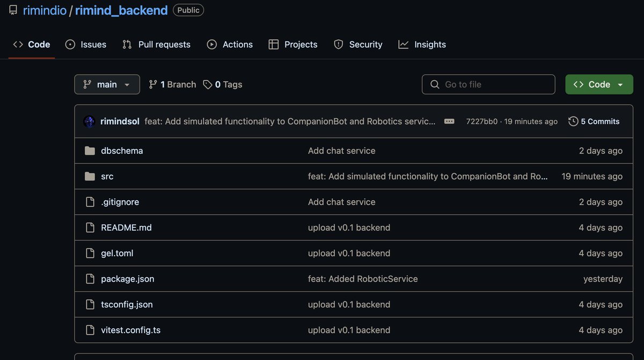
Task: Click the gel.toml file icon
Action: 90,253
